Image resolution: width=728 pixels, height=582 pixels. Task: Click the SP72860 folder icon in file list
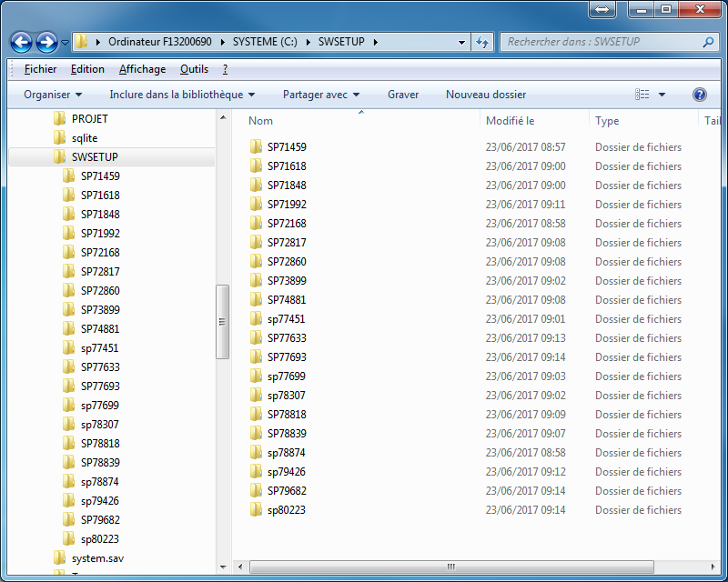click(x=256, y=261)
